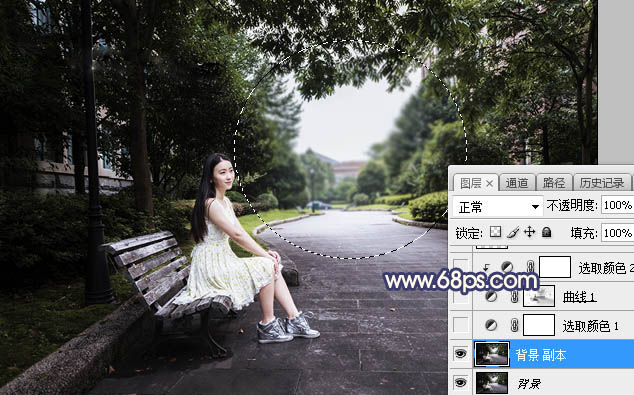The height and width of the screenshot is (395, 634).
Task: Hide the 背景 副本 layer eye
Action: tap(461, 354)
